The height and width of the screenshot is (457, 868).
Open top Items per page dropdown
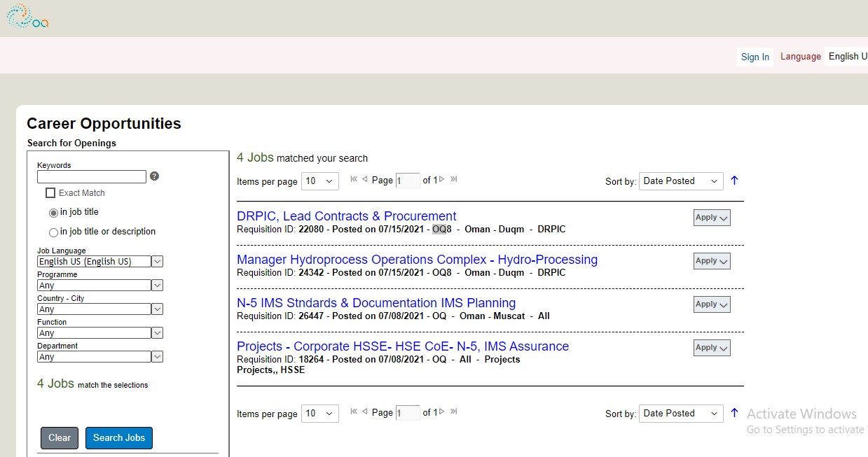point(320,181)
